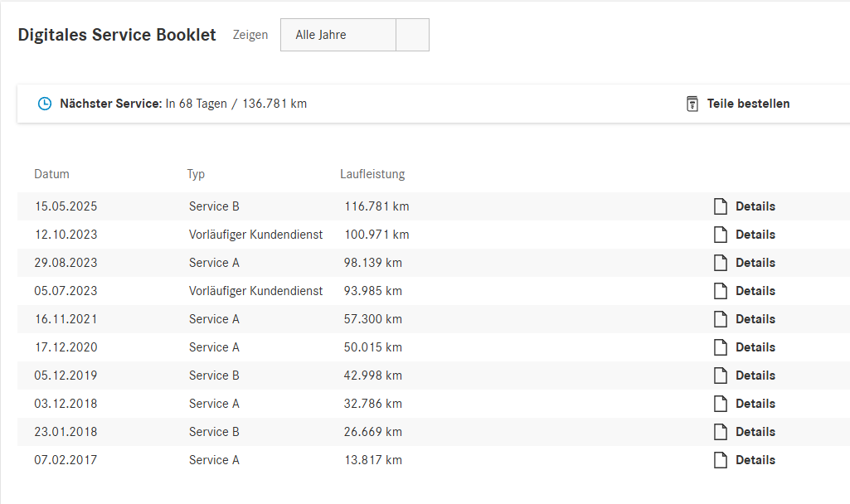Viewport: 850px width, 504px height.
Task: Open the Alle Jahre year dropdown
Action: (355, 35)
